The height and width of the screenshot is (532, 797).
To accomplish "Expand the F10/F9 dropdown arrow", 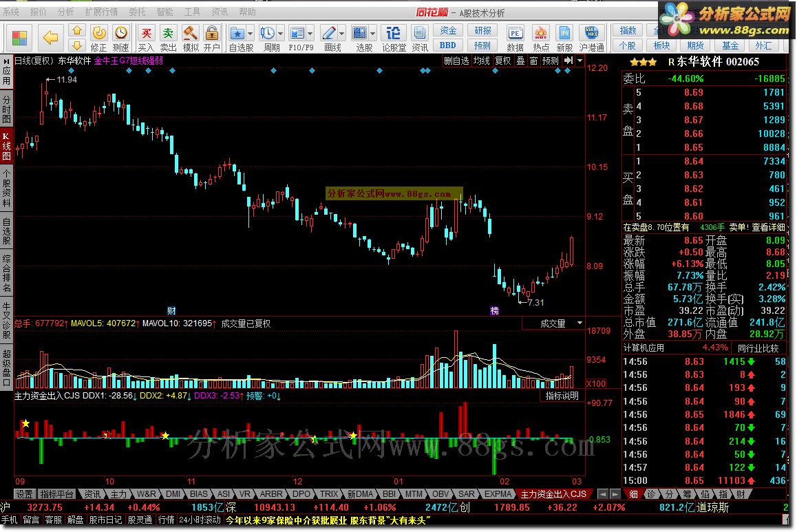I will pos(310,34).
